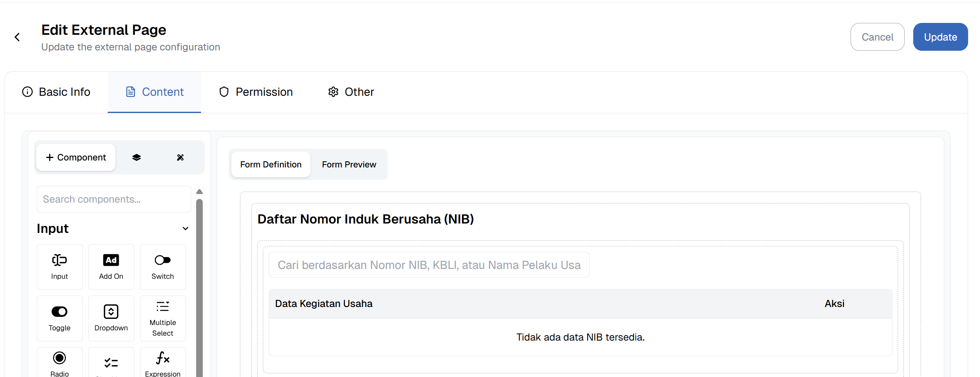
Task: Click the back arrow icon
Action: click(17, 37)
